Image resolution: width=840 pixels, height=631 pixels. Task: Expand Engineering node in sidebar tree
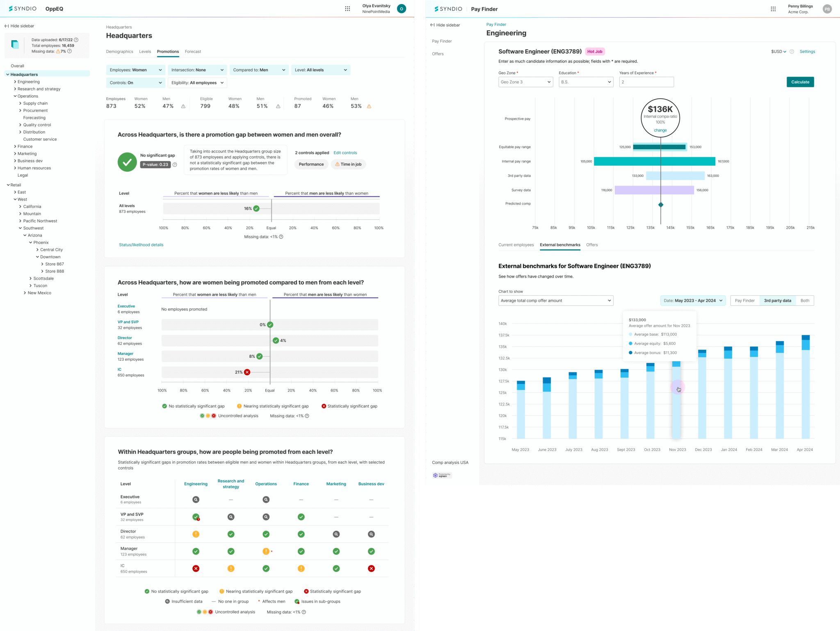(15, 82)
